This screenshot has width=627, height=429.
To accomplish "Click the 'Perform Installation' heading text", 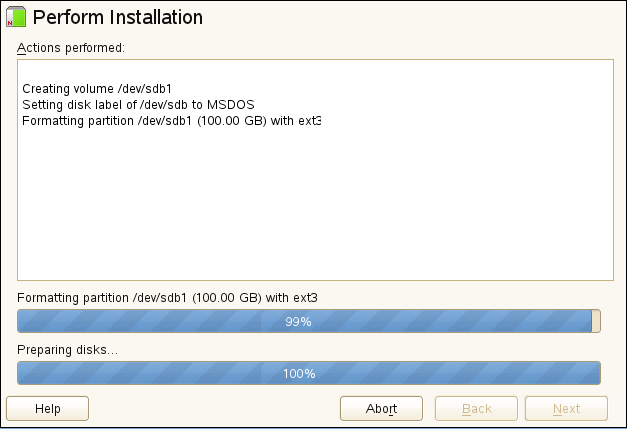I will click(118, 18).
